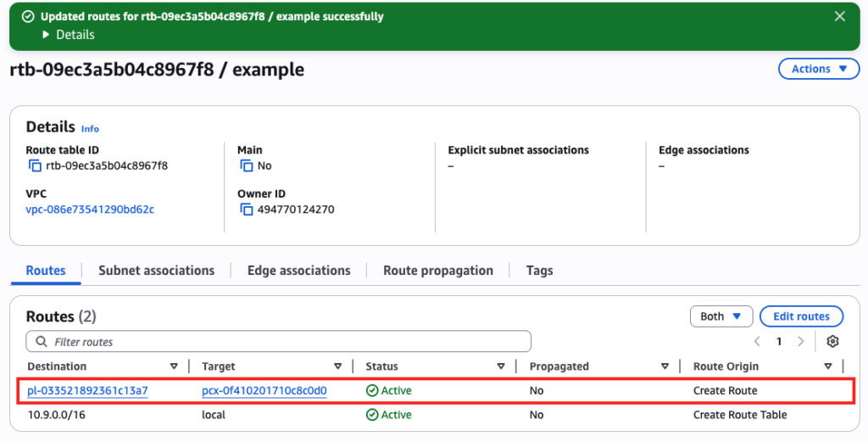Copy the Owner ID value

pyautogui.click(x=246, y=210)
